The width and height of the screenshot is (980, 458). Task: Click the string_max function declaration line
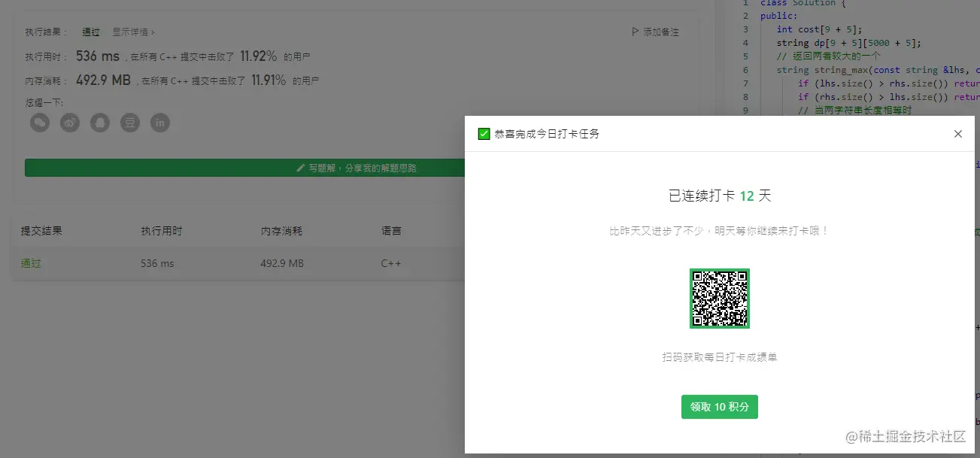tap(878, 70)
